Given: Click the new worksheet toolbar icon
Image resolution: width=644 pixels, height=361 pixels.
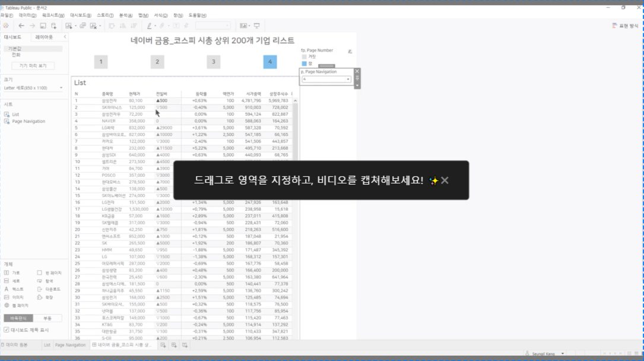Looking at the screenshot, I should 68,26.
